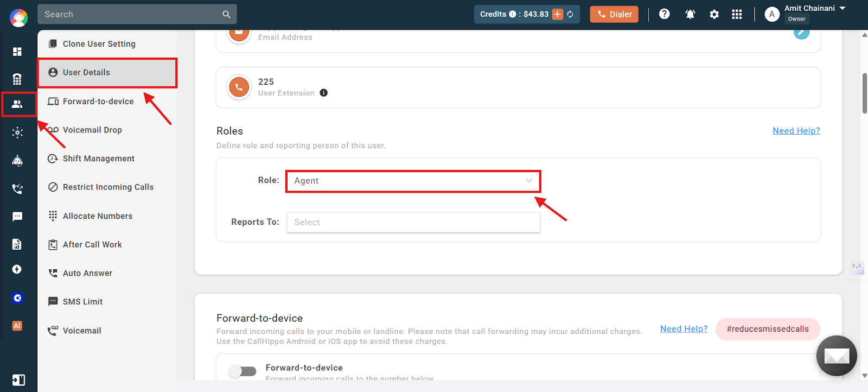Select After Call Work menu item
This screenshot has width=868, height=392.
point(107,244)
